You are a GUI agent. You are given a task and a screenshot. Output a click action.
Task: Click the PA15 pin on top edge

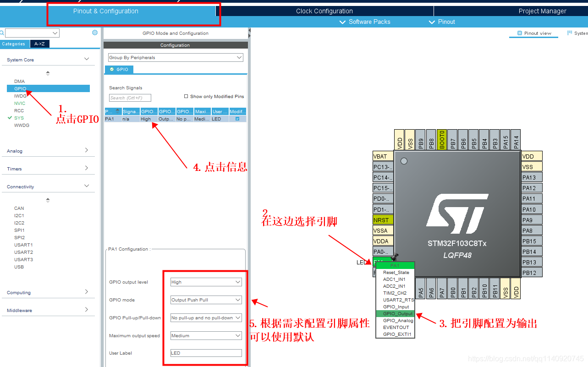tap(505, 139)
